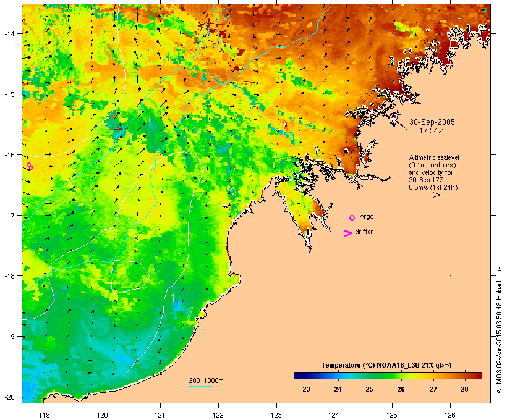Click the "Temperature (°C) NOAA16_L3U 21% ql>=4" title
Viewport: 507px width, 420px height.
pos(386,365)
